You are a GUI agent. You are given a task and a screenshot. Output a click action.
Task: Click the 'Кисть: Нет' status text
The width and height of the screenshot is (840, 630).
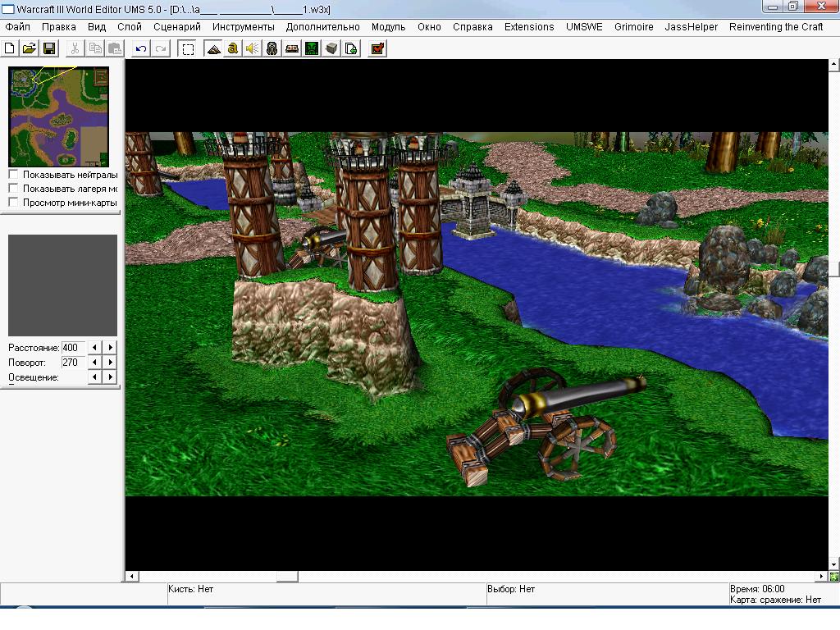tap(190, 589)
